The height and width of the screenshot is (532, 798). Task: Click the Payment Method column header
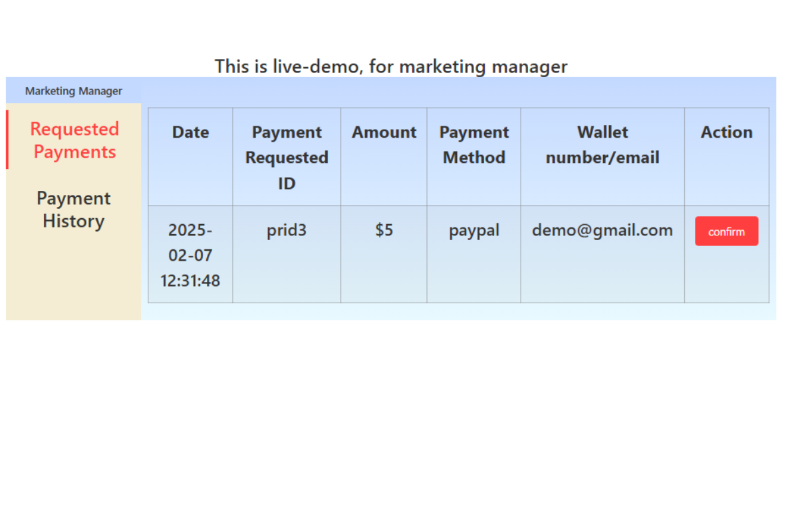pos(473,145)
